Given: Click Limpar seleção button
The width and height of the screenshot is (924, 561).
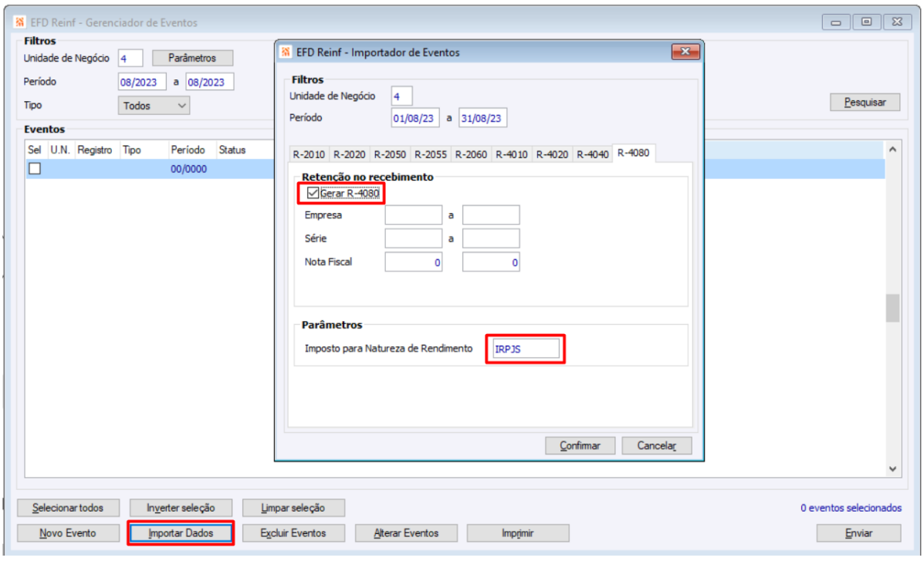Looking at the screenshot, I should click(x=293, y=508).
